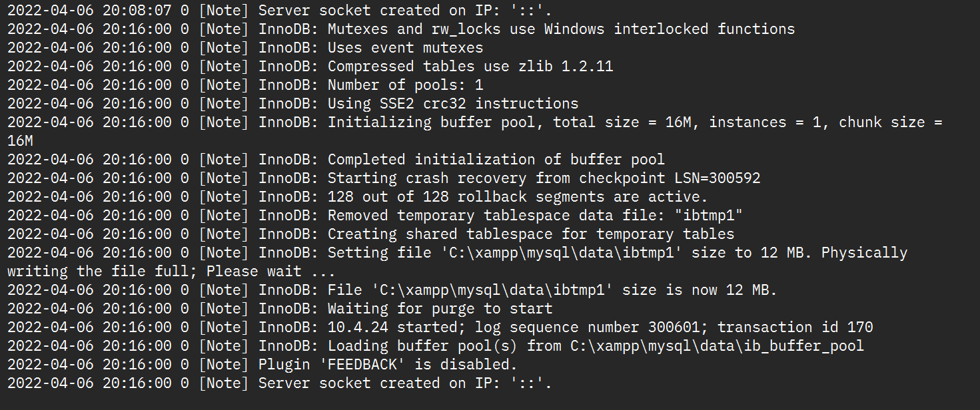This screenshot has width=980, height=410.
Task: Select the 'Waiting for purge to start' line
Action: click(280, 309)
